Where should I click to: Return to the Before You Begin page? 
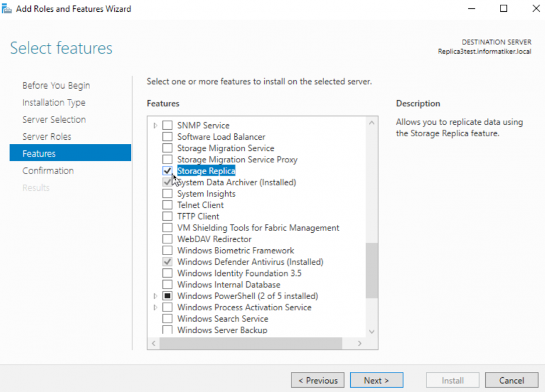56,85
